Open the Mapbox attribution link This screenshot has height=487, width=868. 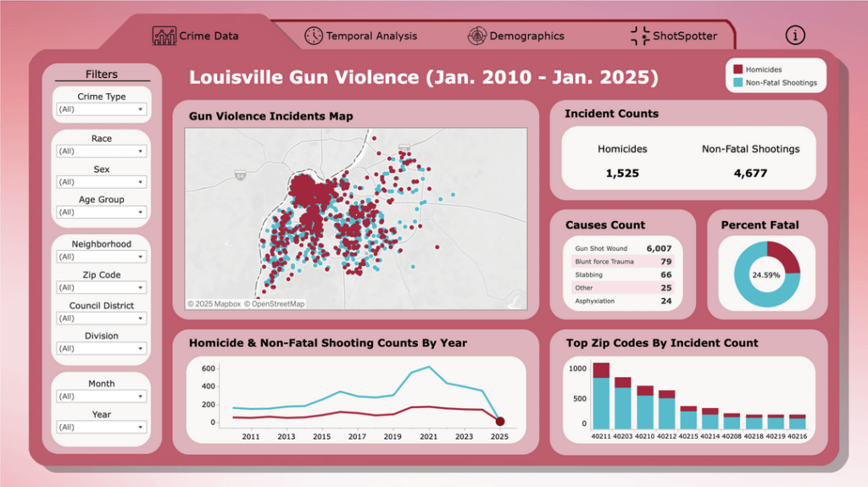[x=214, y=304]
